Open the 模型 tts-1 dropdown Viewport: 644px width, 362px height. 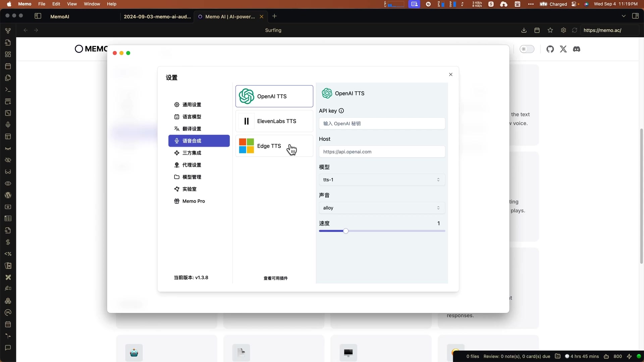point(382,180)
